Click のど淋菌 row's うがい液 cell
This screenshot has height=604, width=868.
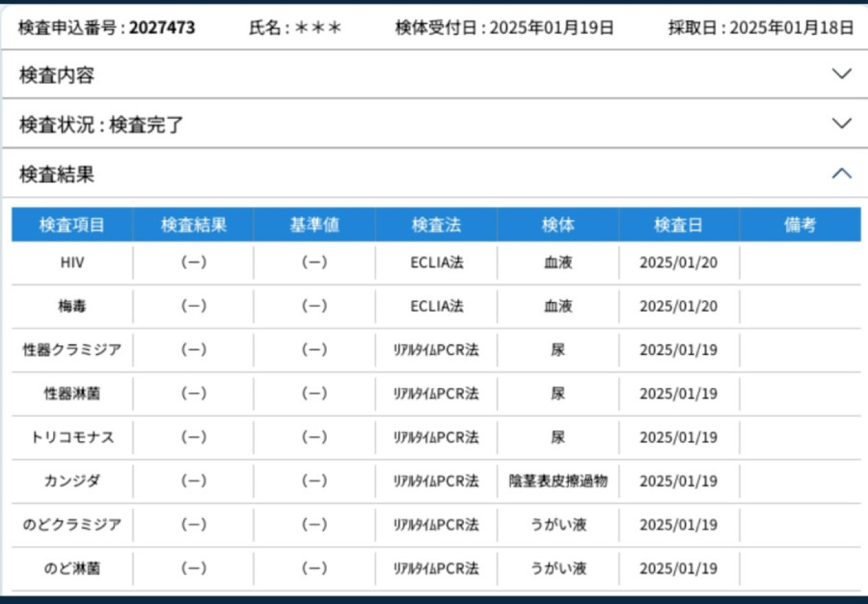(x=558, y=568)
